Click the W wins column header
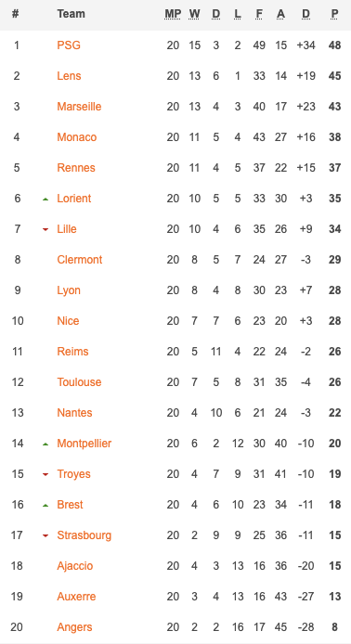 (194, 14)
